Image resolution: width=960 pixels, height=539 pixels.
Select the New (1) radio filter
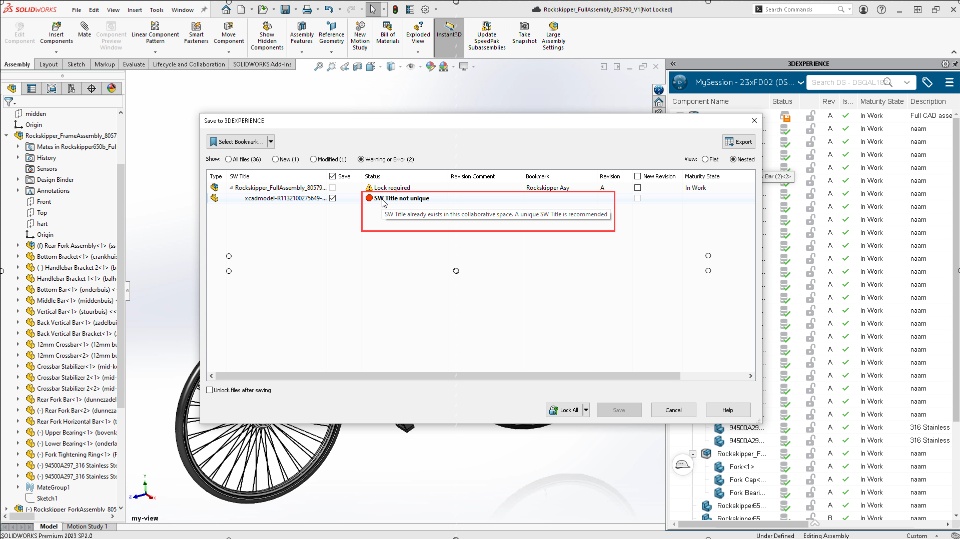275,159
